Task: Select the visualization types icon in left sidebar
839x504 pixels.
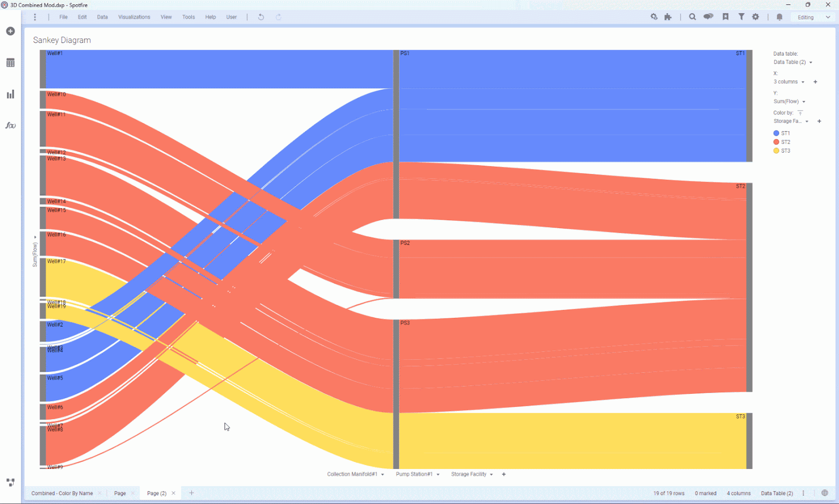Action: [x=10, y=94]
